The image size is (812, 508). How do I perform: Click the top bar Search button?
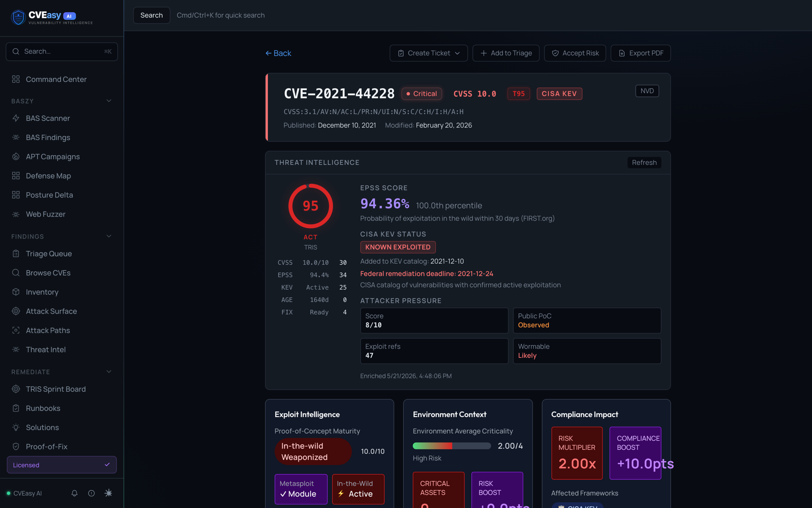coord(151,15)
